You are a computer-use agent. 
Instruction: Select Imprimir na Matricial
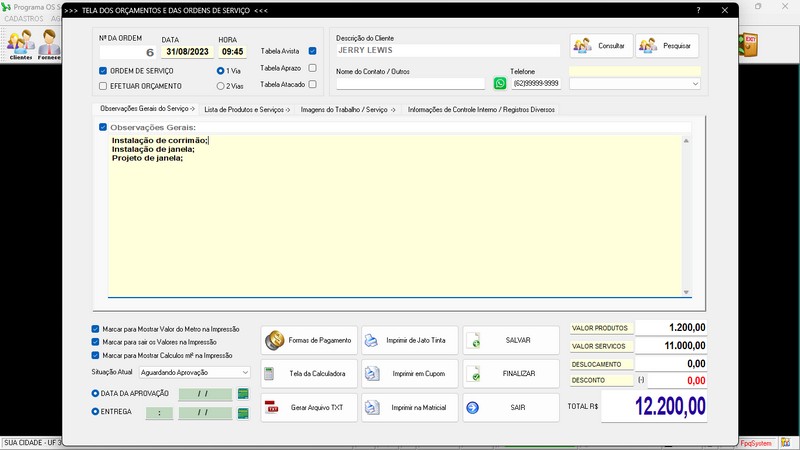pyautogui.click(x=410, y=408)
